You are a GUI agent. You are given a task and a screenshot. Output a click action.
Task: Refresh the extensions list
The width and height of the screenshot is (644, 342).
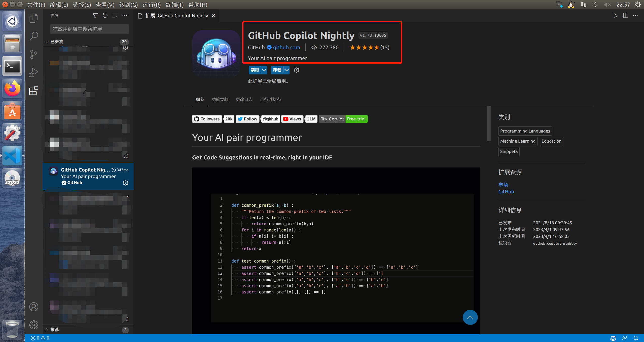coord(105,16)
